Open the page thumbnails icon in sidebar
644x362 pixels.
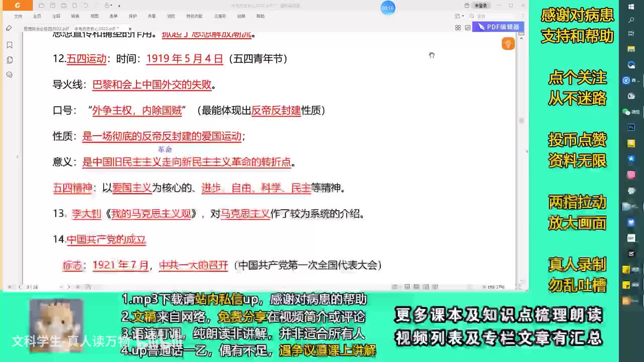[10, 60]
